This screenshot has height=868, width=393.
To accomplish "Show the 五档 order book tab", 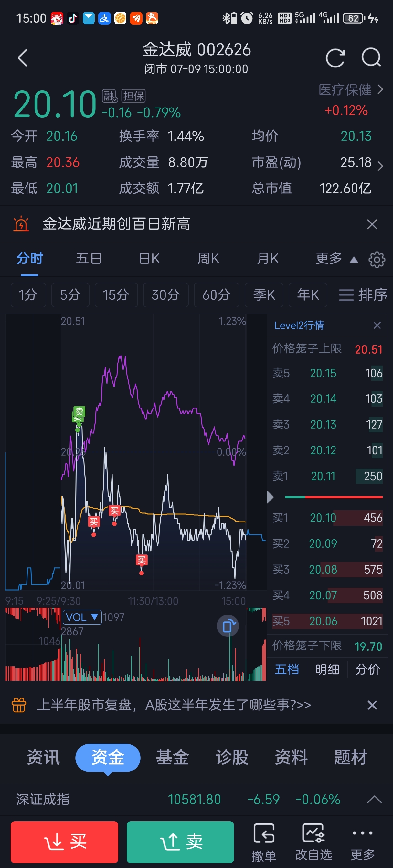I will point(287,669).
